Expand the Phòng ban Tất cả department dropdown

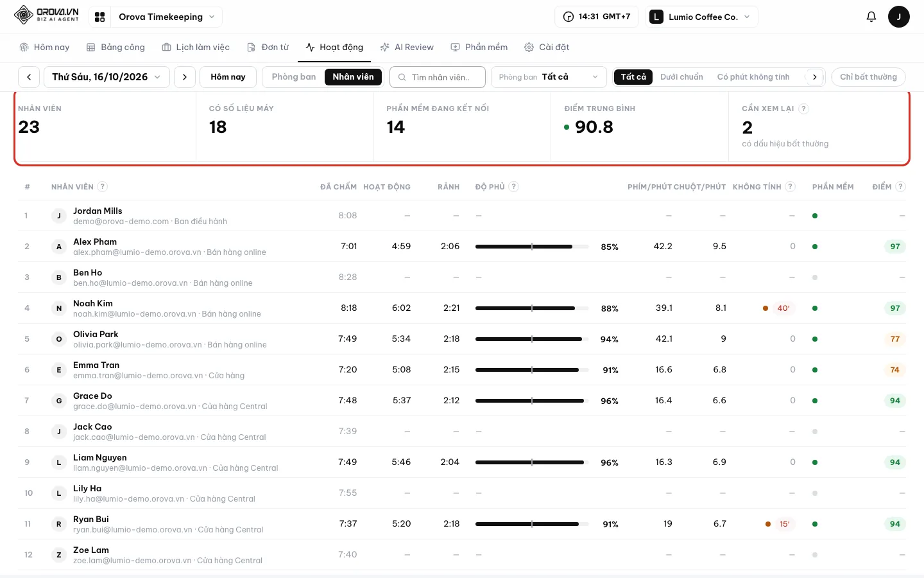(549, 77)
